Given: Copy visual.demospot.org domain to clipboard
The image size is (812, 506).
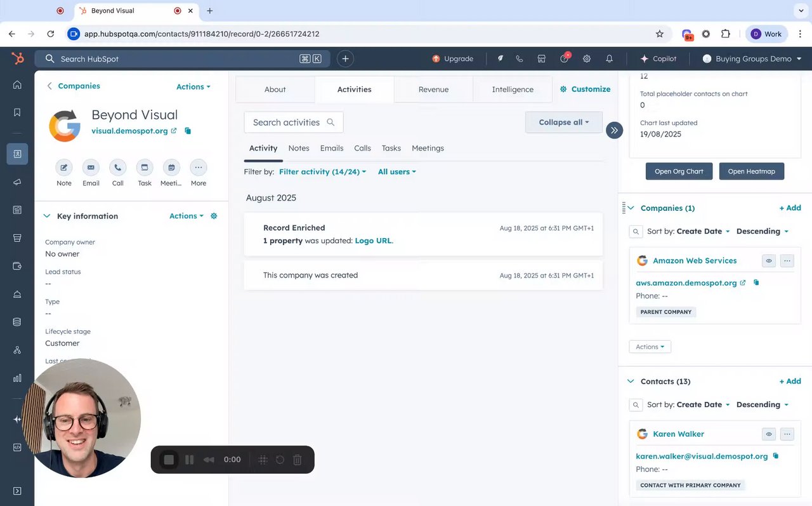Looking at the screenshot, I should pos(188,131).
